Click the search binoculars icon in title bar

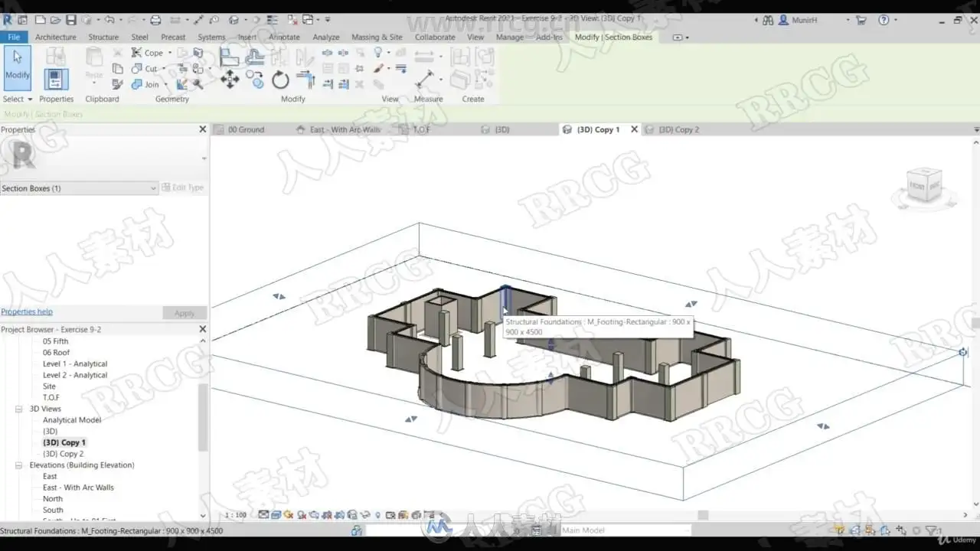[x=768, y=20]
